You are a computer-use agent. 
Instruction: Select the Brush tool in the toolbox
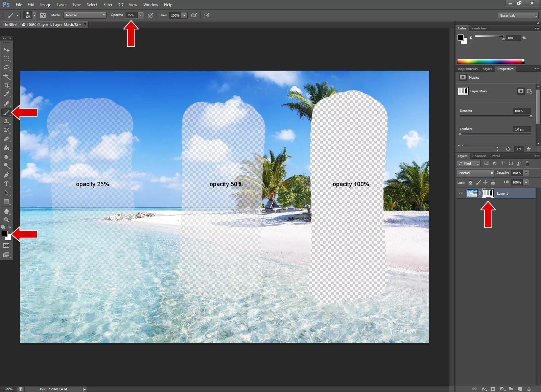point(6,113)
